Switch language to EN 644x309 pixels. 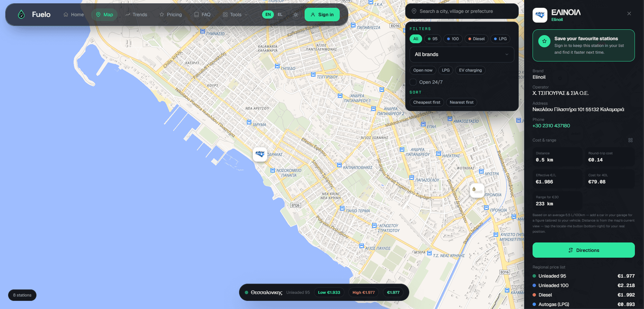pos(268,15)
